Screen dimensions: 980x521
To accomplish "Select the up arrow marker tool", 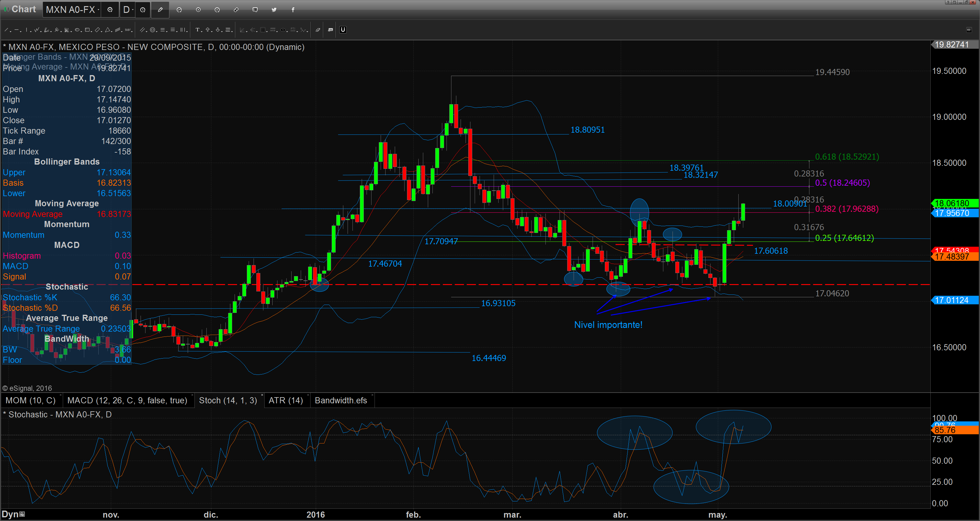I will click(208, 30).
